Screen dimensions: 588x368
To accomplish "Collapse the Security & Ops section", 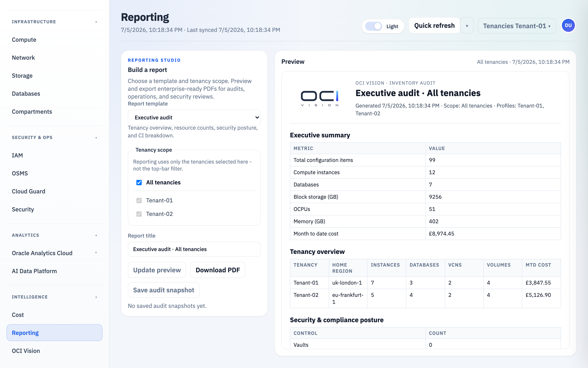I will [x=96, y=138].
